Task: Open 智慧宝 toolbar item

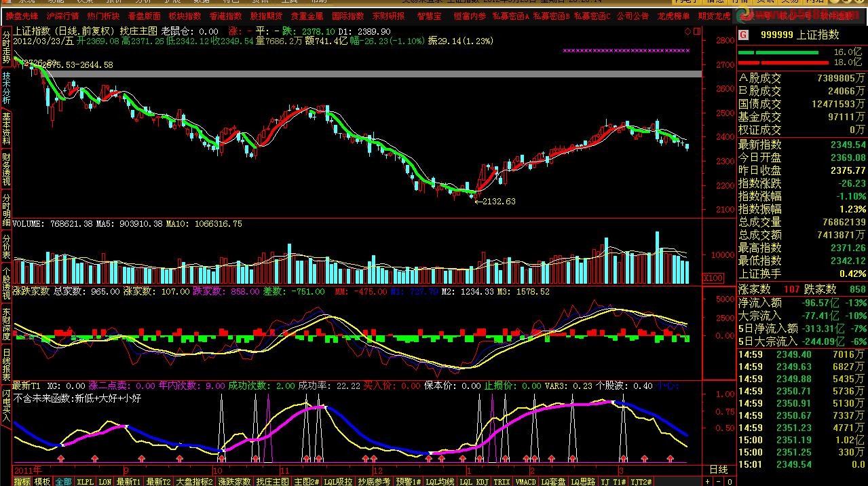Action: click(429, 16)
